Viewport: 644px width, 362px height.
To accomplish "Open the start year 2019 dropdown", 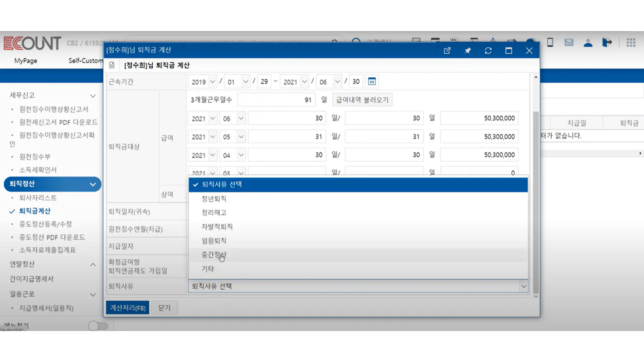I will pyautogui.click(x=203, y=82).
